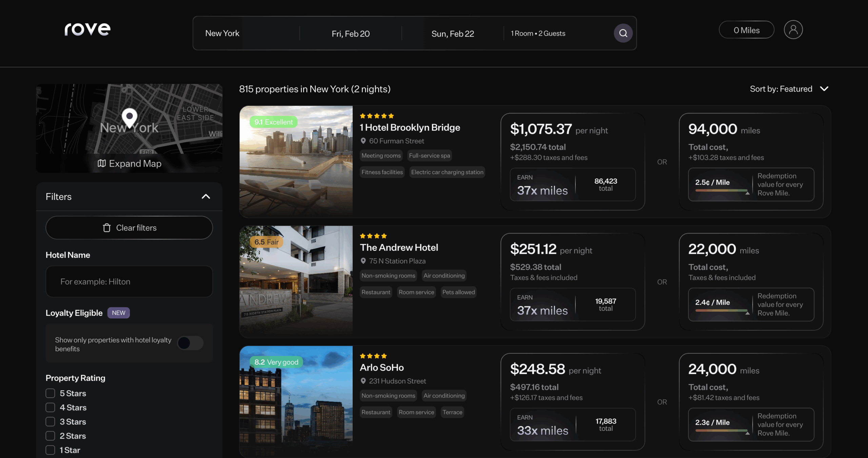The height and width of the screenshot is (458, 868).
Task: Select the $1,075.37 per night cash option
Action: click(572, 161)
